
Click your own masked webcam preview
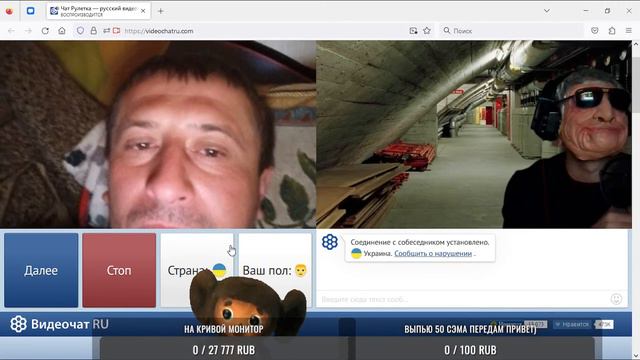click(474, 134)
